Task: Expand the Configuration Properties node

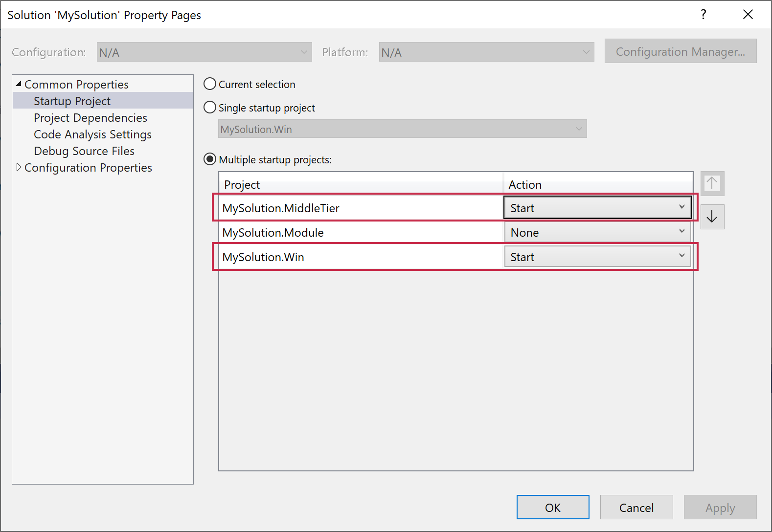Action: 19,167
